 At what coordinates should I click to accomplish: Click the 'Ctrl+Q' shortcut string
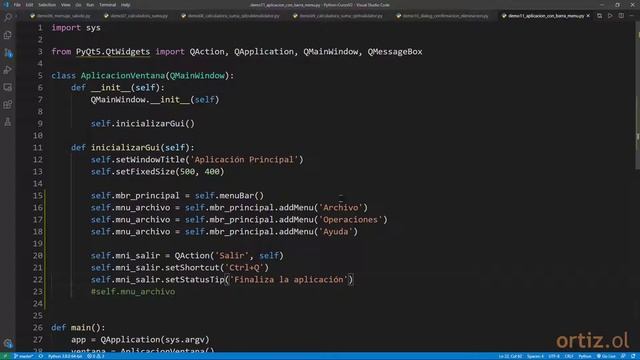click(x=244, y=268)
